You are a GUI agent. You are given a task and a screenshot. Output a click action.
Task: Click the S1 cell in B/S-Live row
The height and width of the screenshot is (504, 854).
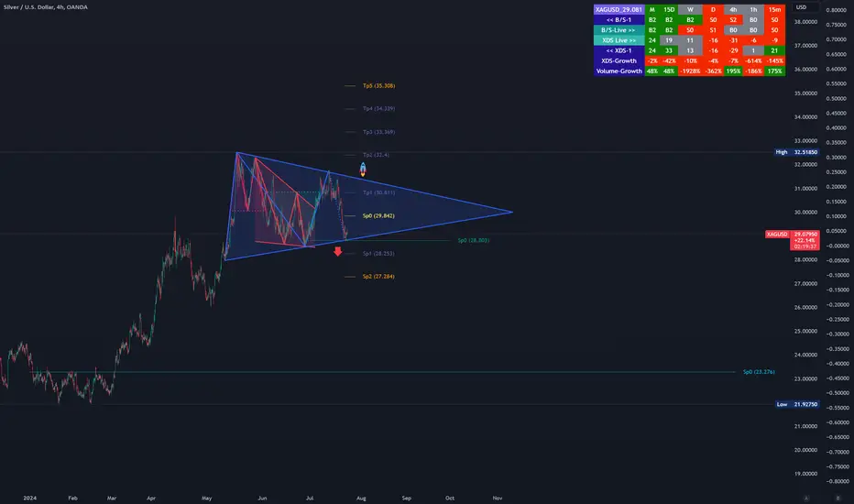click(713, 30)
